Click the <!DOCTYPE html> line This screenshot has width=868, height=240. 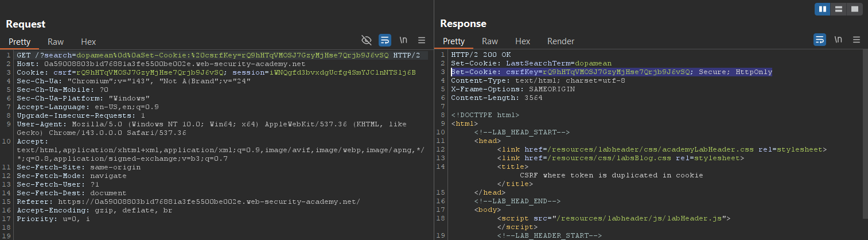coord(485,115)
